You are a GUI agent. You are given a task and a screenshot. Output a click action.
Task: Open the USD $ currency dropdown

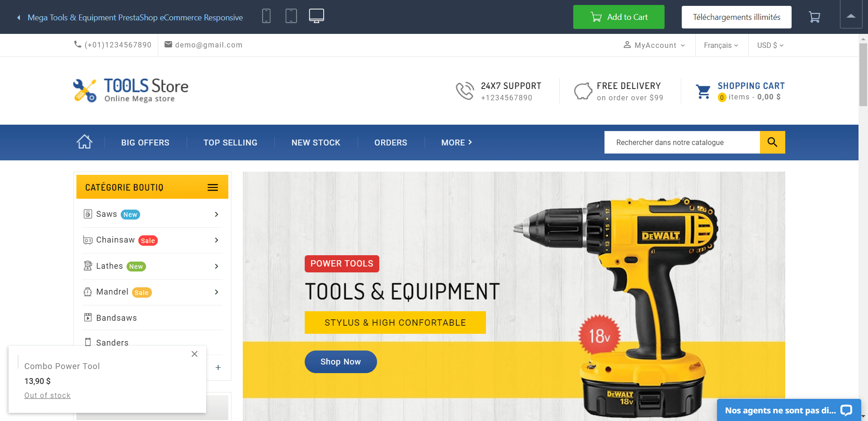pyautogui.click(x=770, y=45)
